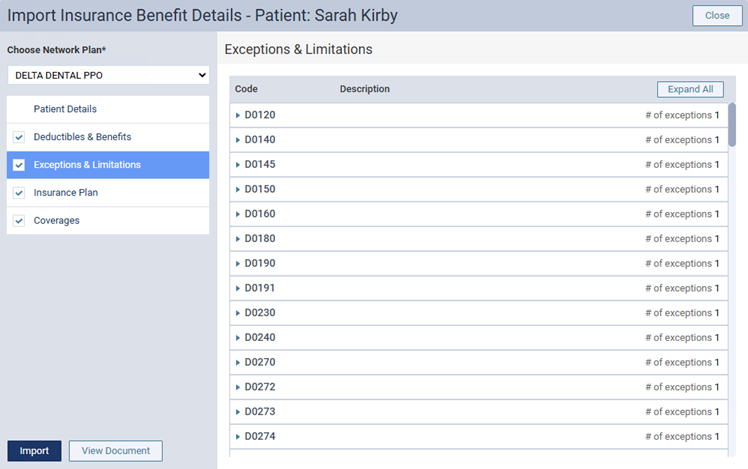Switch to the Insurance Plan section

pyautogui.click(x=66, y=193)
